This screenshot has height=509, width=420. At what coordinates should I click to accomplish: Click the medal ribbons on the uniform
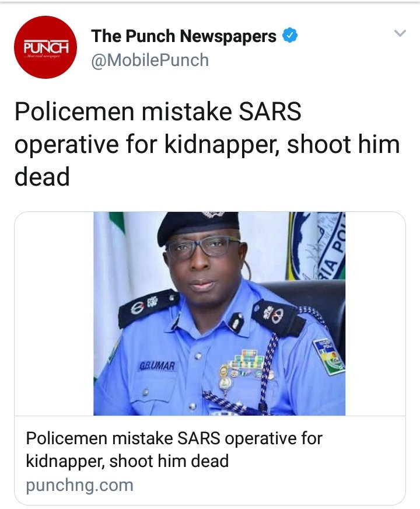pos(249,360)
